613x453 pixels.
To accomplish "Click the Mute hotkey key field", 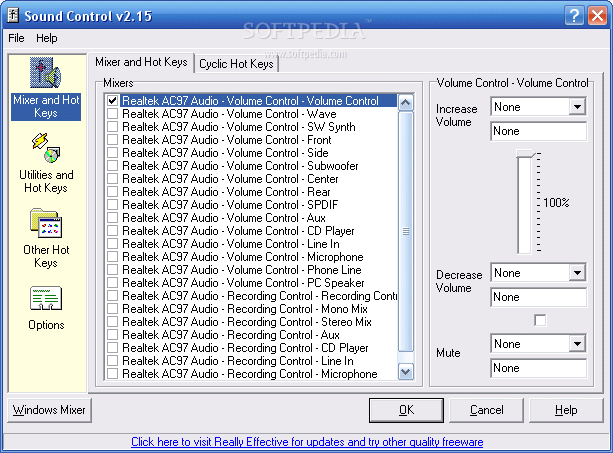I will point(538,368).
